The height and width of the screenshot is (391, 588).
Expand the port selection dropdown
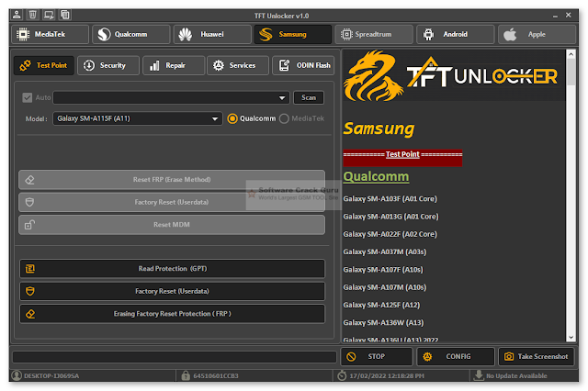coord(282,97)
